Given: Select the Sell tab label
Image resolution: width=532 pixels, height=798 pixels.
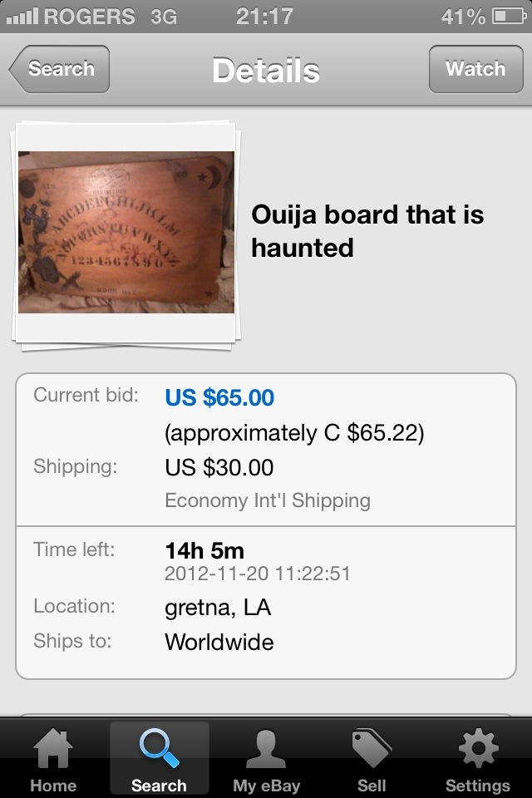Looking at the screenshot, I should tap(371, 786).
